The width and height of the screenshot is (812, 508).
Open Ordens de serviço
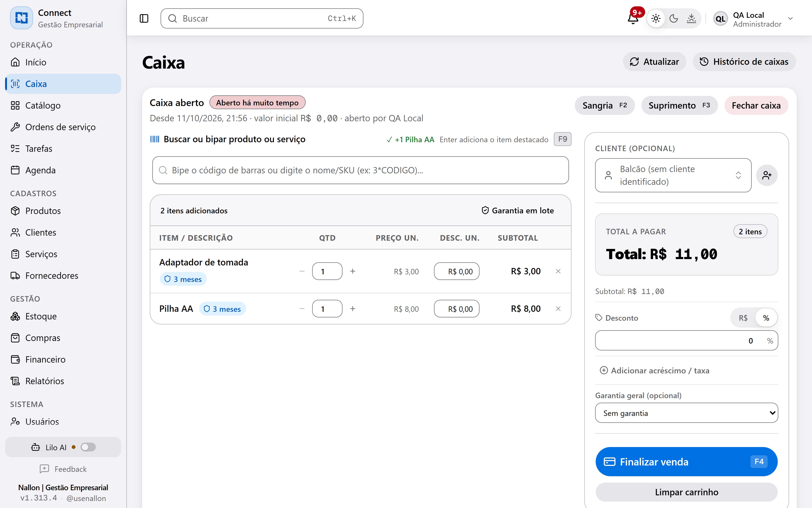tap(63, 127)
